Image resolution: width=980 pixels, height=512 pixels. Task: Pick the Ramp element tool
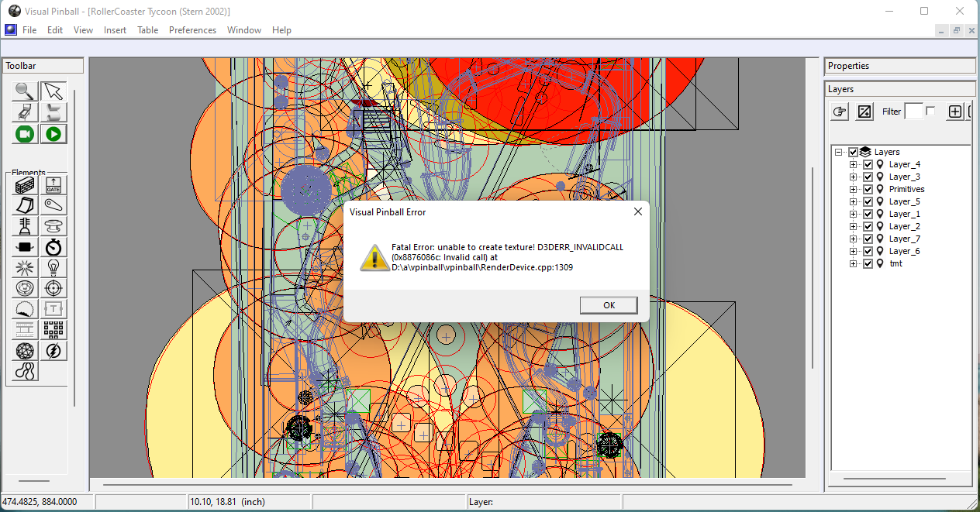[x=25, y=205]
